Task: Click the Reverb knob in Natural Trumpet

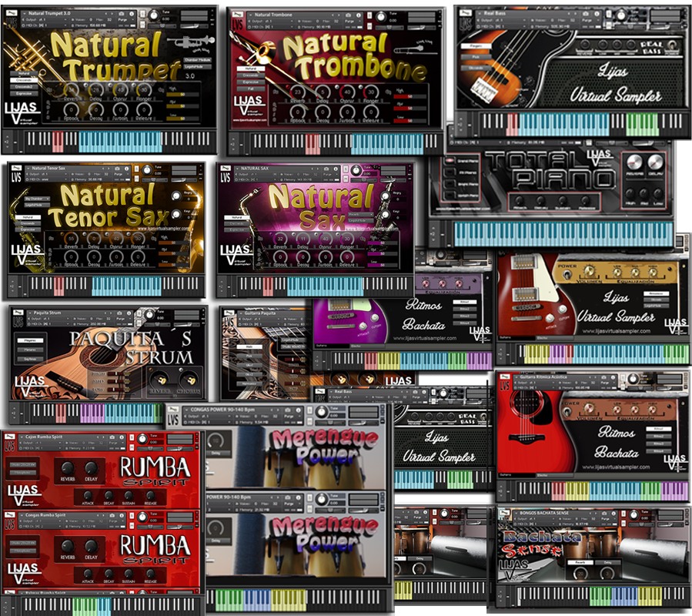Action: coord(72,89)
